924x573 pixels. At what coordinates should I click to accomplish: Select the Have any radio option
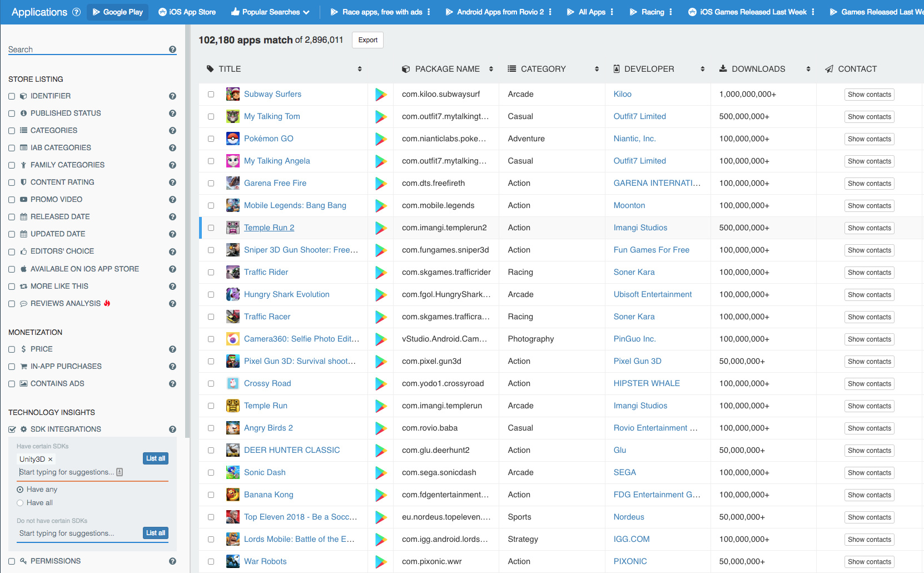(20, 490)
